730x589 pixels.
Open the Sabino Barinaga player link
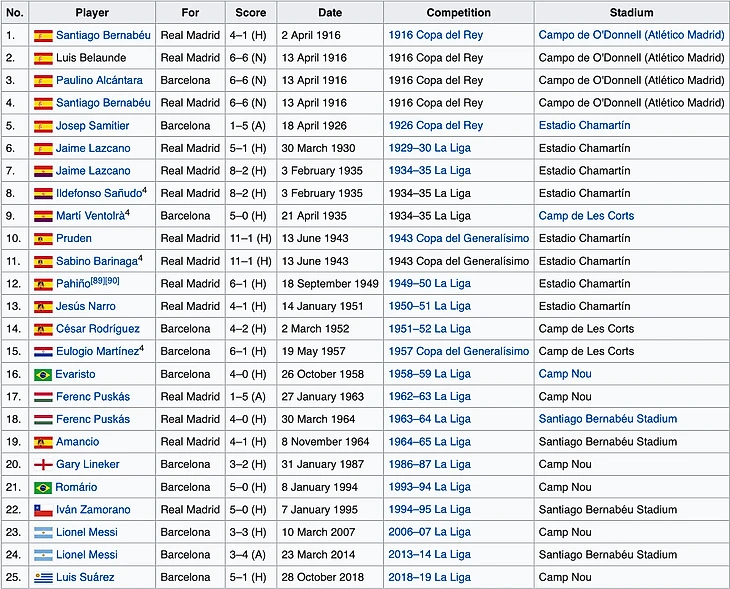pos(97,261)
